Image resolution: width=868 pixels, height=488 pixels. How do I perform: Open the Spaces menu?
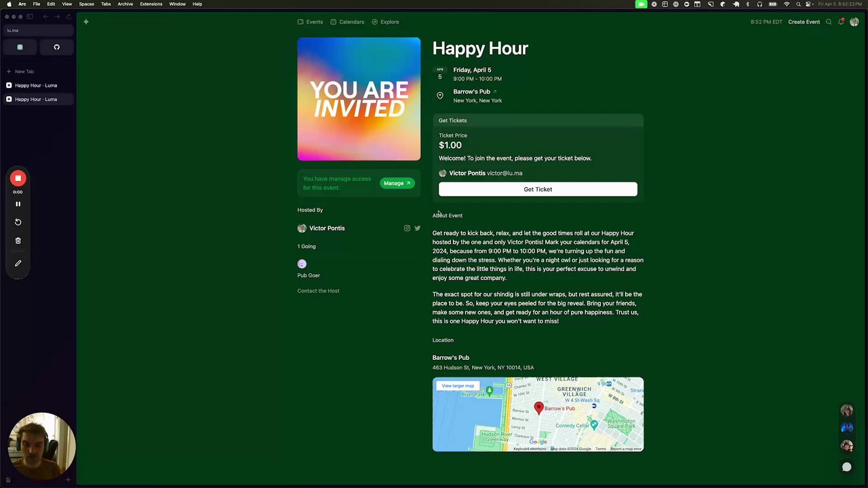click(x=86, y=4)
